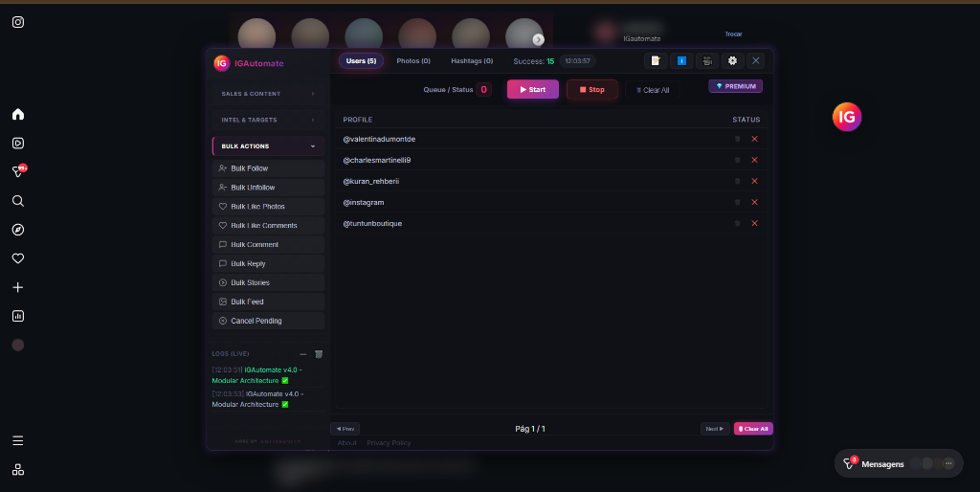The image size is (980, 492).
Task: Click the @tuntunboutique profile entry
Action: (372, 223)
